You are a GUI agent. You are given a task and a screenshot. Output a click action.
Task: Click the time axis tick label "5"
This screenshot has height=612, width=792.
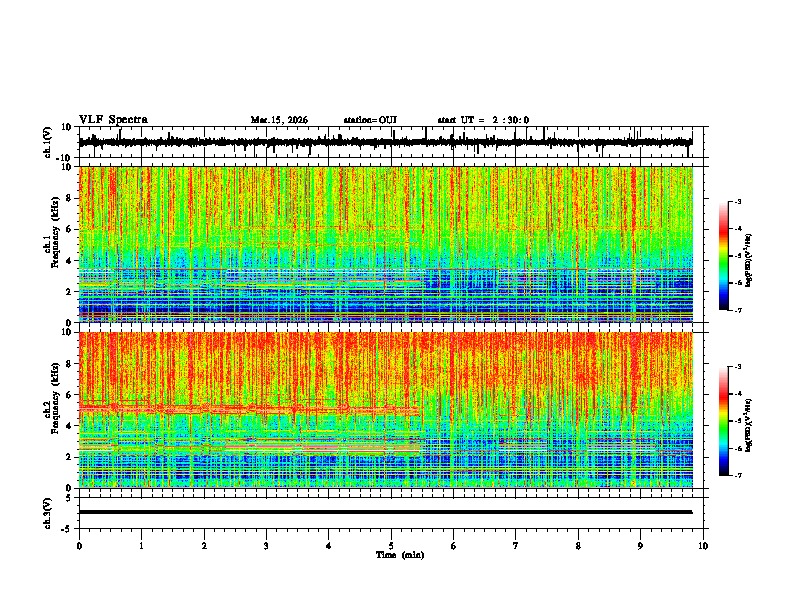point(391,546)
